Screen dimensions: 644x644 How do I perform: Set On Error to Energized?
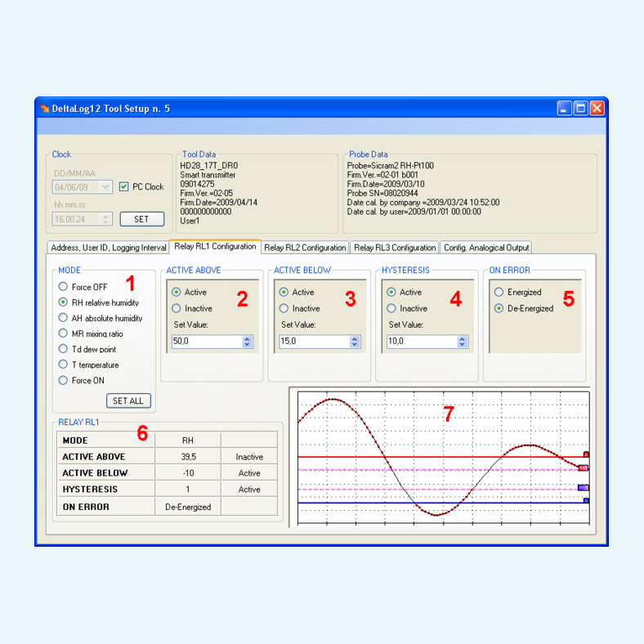tap(499, 292)
